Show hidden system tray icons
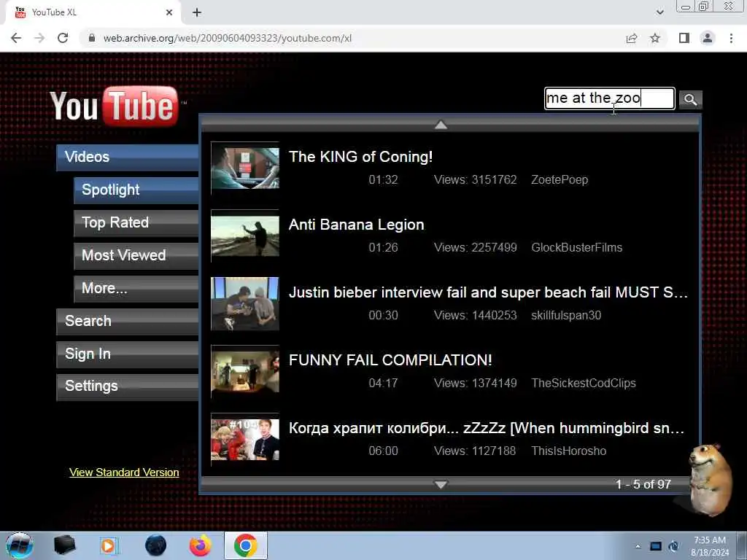747x560 pixels. click(638, 546)
